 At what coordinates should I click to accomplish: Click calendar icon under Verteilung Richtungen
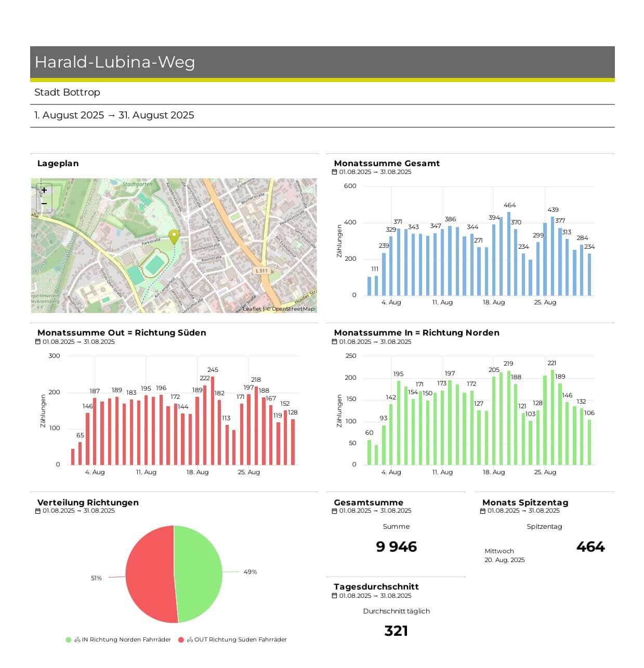pyautogui.click(x=38, y=511)
